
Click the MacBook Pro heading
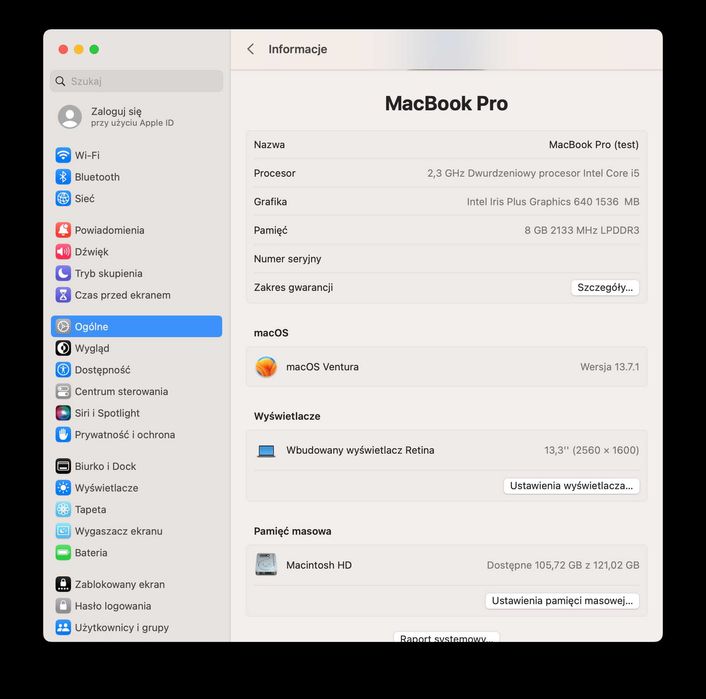[x=446, y=104]
